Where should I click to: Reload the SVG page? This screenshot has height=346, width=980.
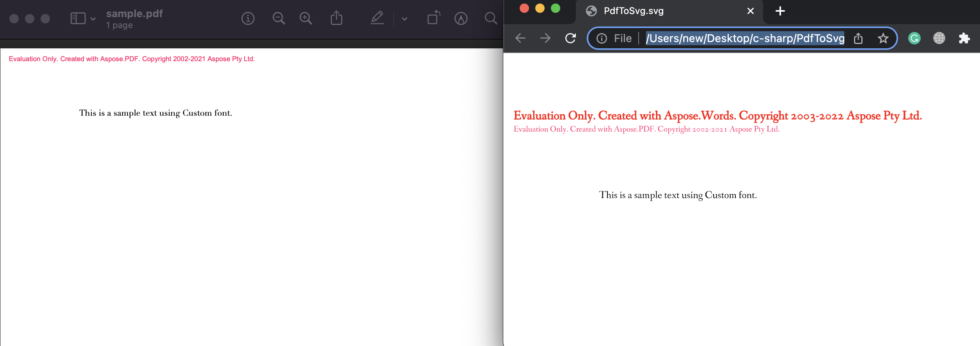tap(570, 38)
